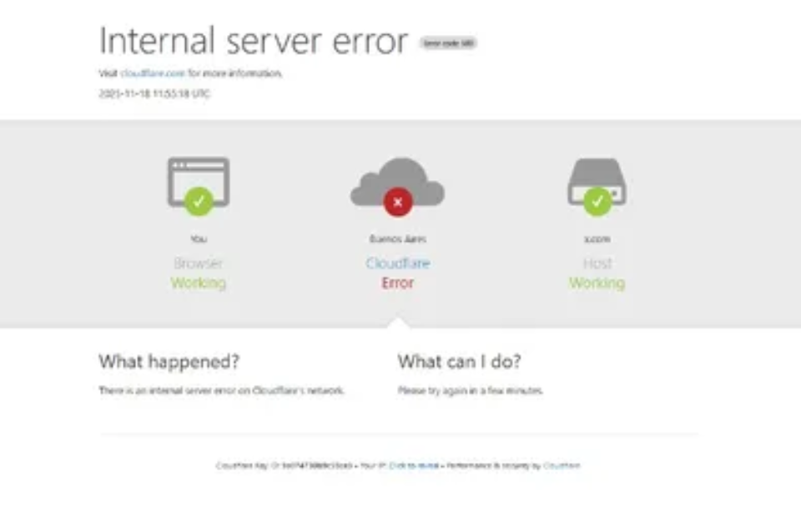Click the Cloudflare Ray ID text
This screenshot has width=801, height=532.
284,465
